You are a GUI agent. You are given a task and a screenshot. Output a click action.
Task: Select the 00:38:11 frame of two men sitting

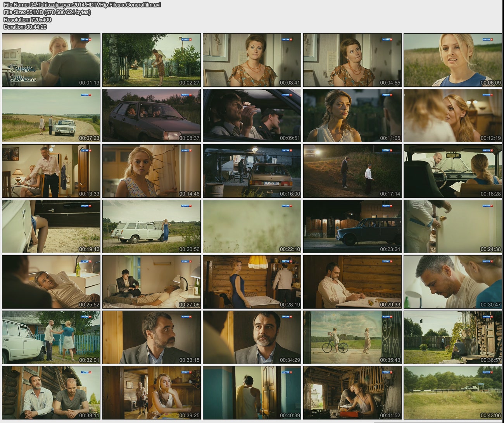click(x=51, y=393)
